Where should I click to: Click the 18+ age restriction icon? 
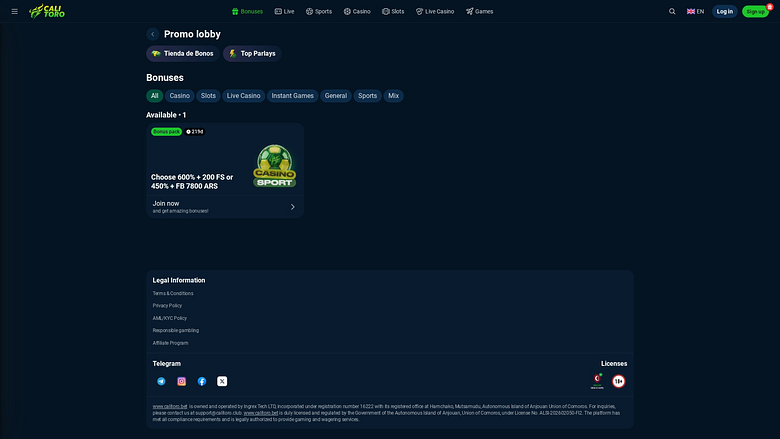(619, 381)
